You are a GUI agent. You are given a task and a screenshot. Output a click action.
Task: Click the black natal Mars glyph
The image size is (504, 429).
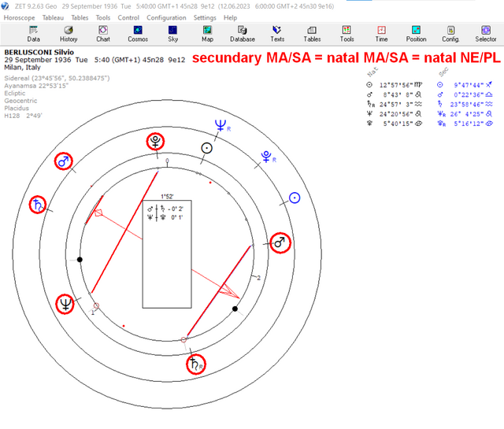tap(280, 243)
